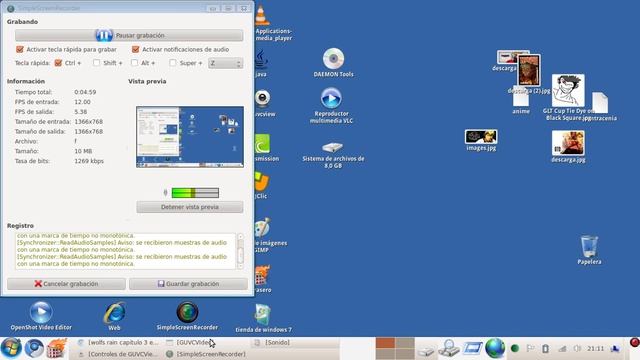This screenshot has width=640, height=360.
Task: Open the burning building launcher in taskbar
Action: 57,348
